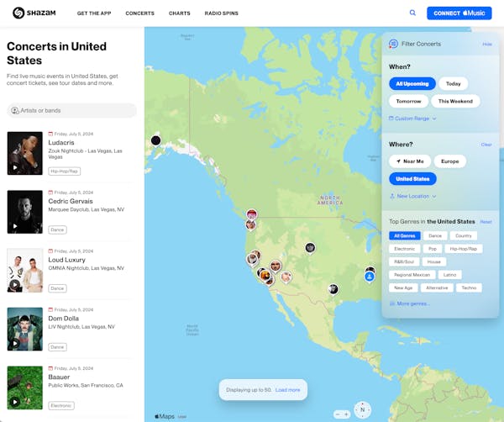Image resolution: width=504 pixels, height=422 pixels.
Task: Click Dance tag under Cedric Gervais
Action: 57,230
